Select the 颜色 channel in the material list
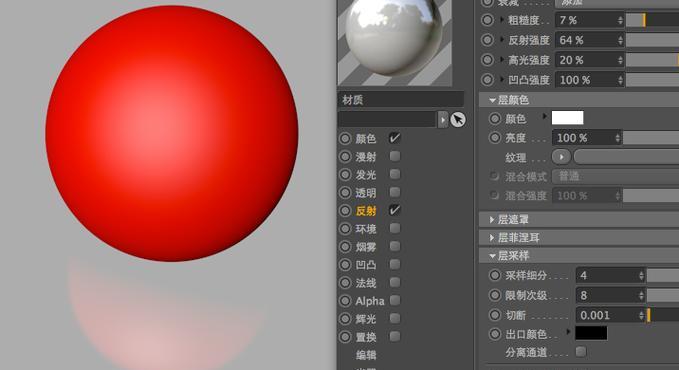 (365, 139)
